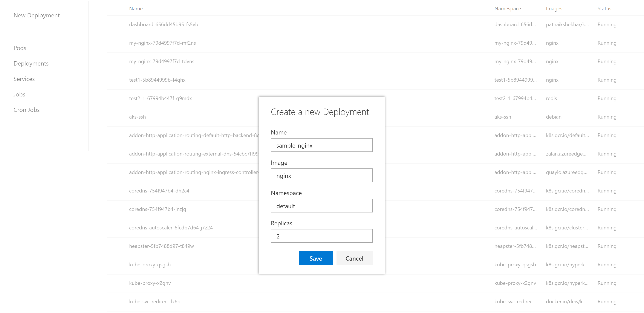Click the test2-1-67994b4... namespace cell
Screen dimensions: 644x313
click(x=515, y=99)
